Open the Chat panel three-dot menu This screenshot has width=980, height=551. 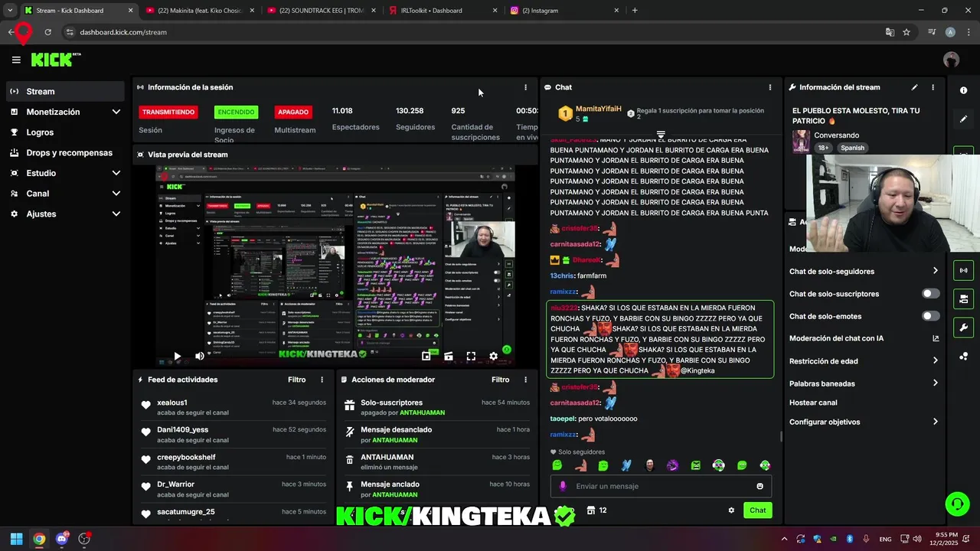tap(770, 87)
